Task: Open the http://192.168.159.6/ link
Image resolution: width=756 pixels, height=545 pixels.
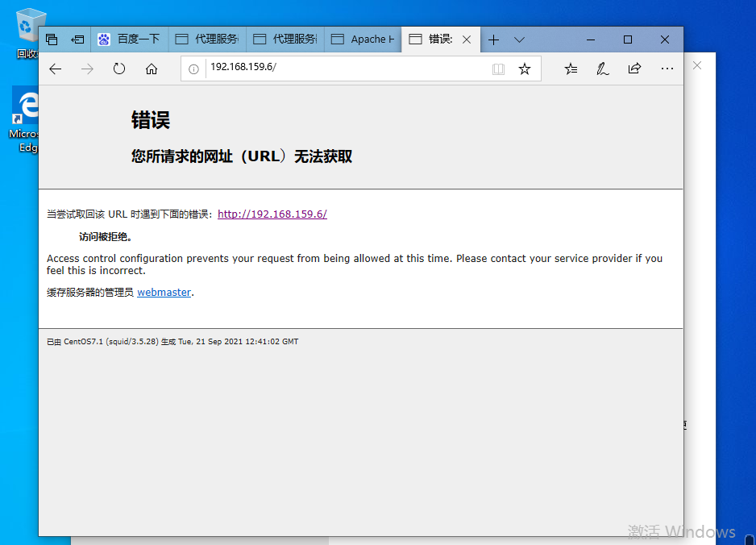Action: (x=272, y=214)
